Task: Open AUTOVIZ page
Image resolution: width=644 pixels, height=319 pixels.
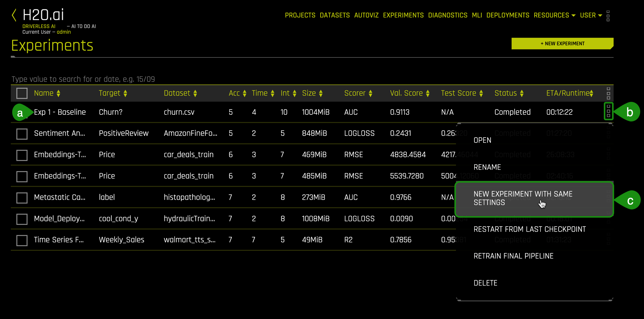Action: 366,15
